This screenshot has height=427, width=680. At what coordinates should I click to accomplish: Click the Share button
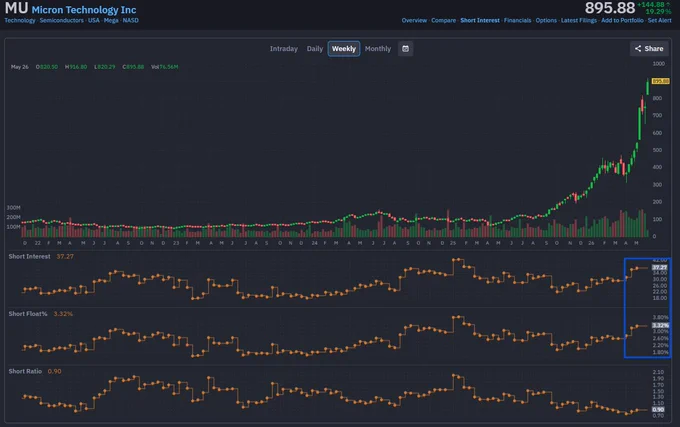pyautogui.click(x=649, y=49)
